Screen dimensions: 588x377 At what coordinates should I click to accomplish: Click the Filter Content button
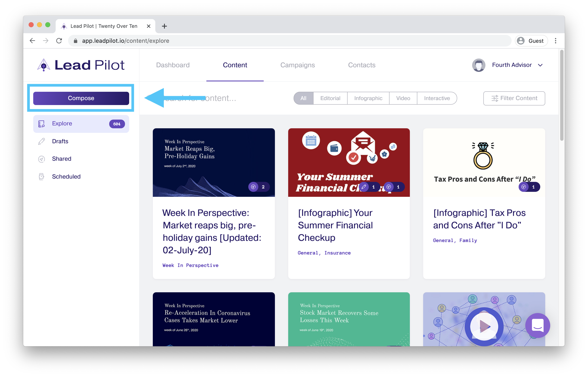point(514,98)
